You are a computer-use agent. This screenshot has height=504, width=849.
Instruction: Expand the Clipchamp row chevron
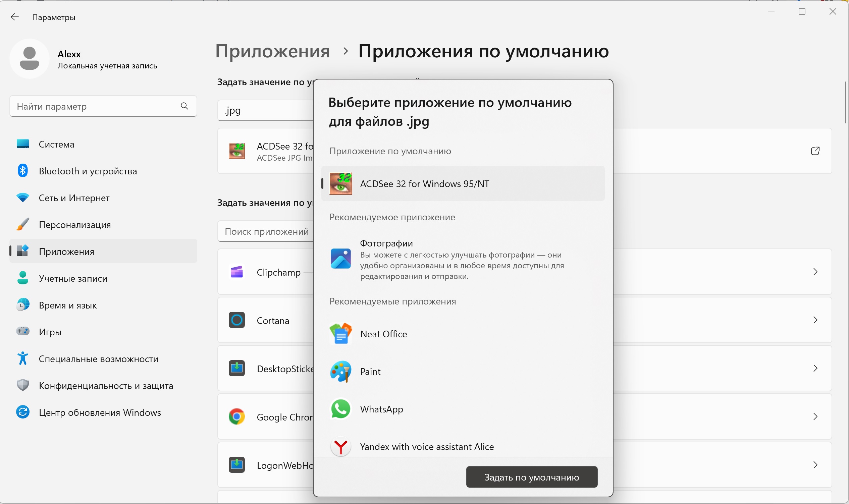815,272
